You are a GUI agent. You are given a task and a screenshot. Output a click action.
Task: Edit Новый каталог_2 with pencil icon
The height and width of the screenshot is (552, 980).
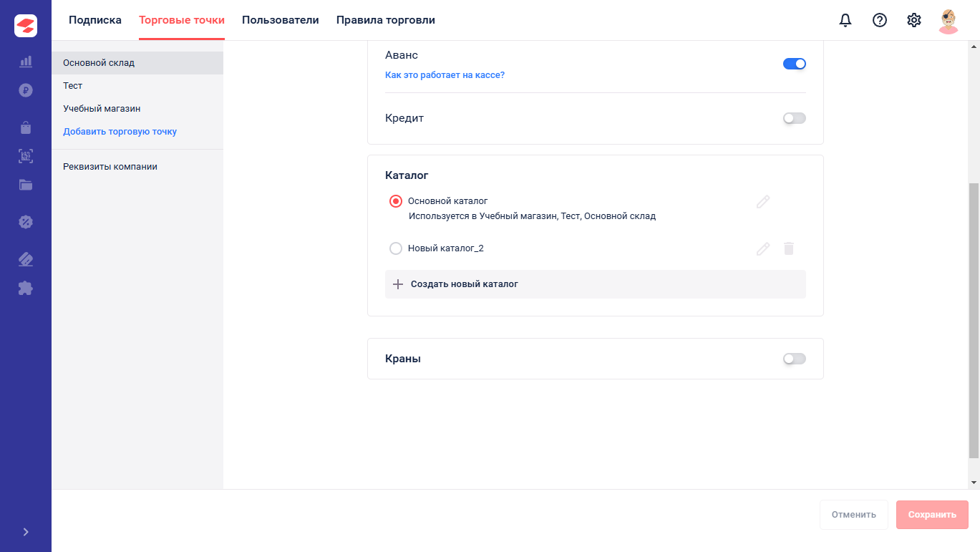point(763,248)
